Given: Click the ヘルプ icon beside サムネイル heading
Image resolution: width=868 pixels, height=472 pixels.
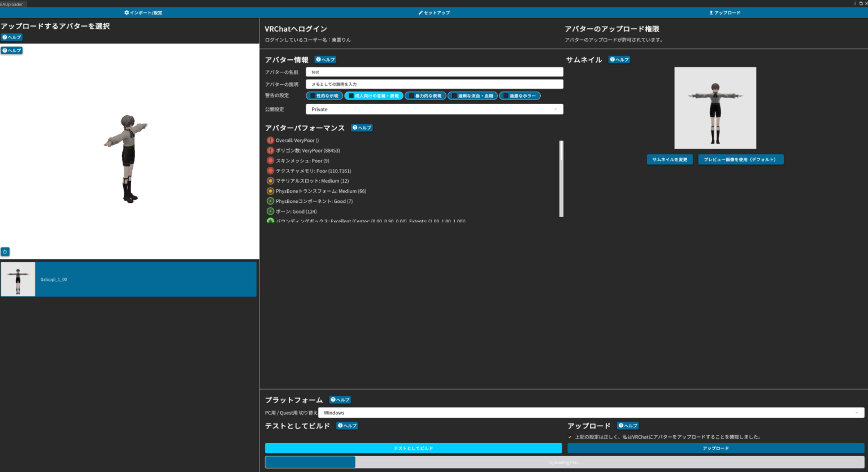Looking at the screenshot, I should click(619, 59).
